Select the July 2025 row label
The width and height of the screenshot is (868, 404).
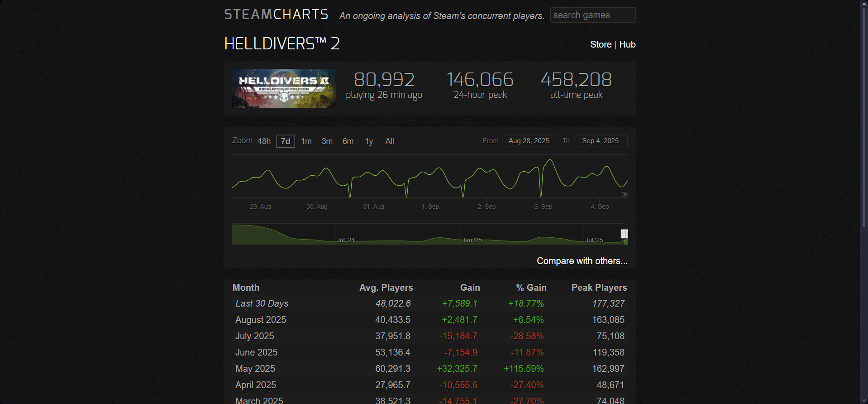click(x=255, y=336)
